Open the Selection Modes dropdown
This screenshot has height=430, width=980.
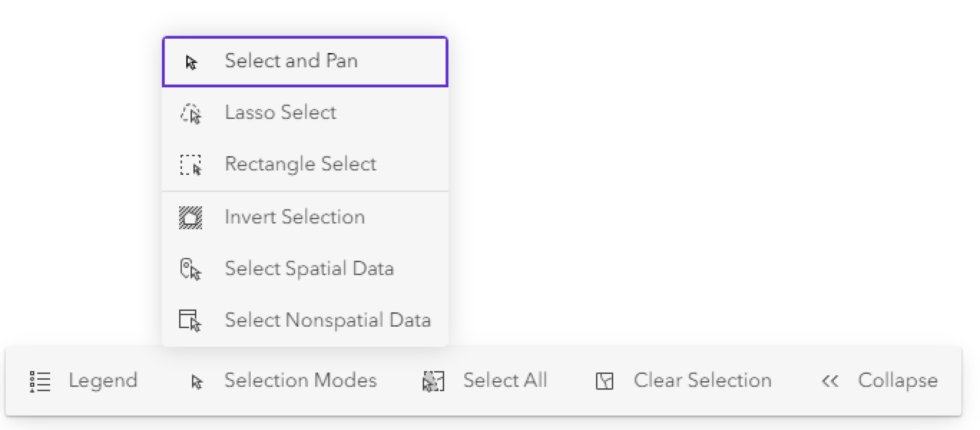[x=300, y=381]
